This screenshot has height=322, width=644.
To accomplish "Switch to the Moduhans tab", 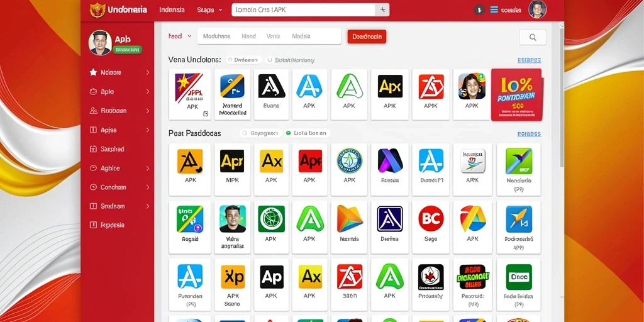I will (x=216, y=36).
